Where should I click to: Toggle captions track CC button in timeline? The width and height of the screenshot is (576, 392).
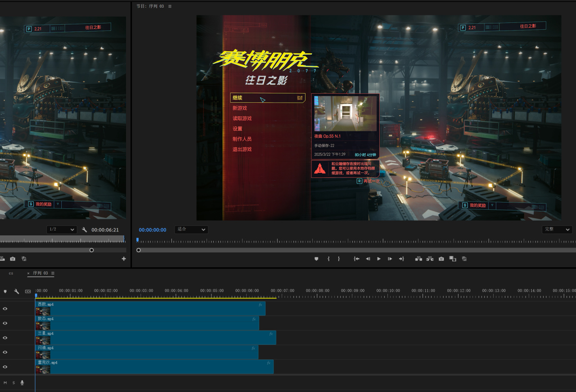pyautogui.click(x=28, y=292)
